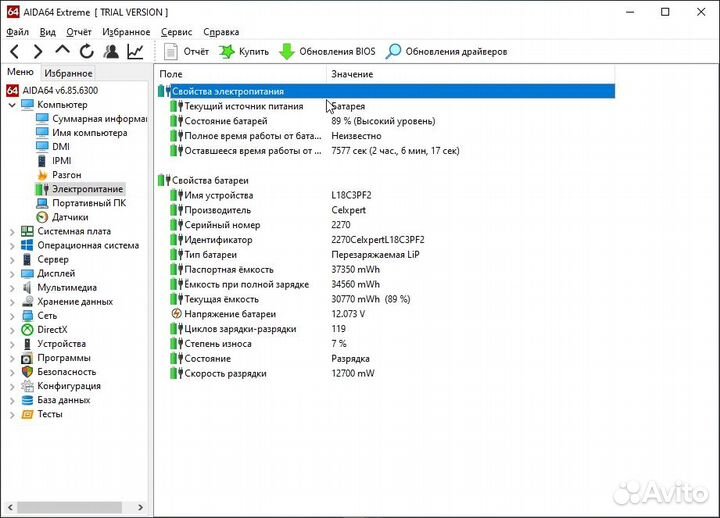Click the Безопасность shield icon
The height and width of the screenshot is (518, 720).
pos(28,372)
